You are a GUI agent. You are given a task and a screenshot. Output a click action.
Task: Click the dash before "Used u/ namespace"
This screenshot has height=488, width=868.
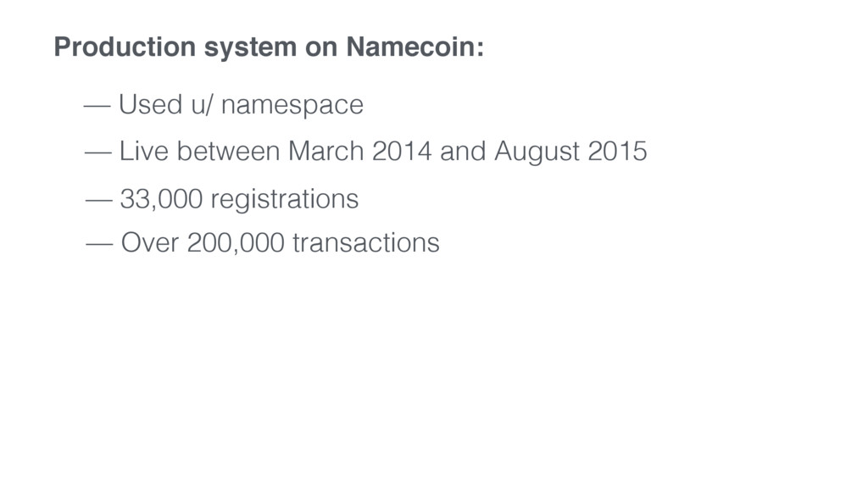tap(97, 105)
